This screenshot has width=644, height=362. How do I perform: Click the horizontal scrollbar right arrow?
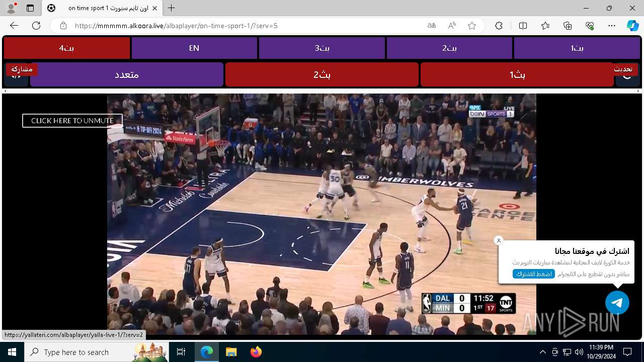(x=639, y=91)
